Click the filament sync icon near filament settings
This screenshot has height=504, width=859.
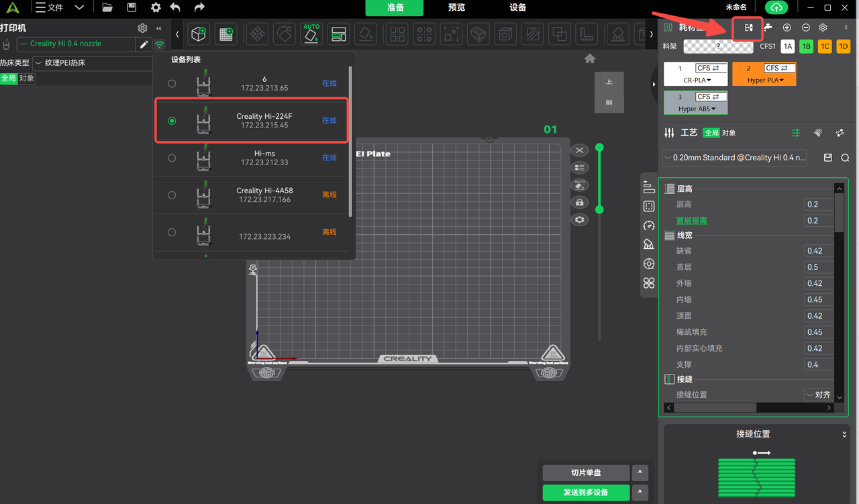pyautogui.click(x=748, y=28)
